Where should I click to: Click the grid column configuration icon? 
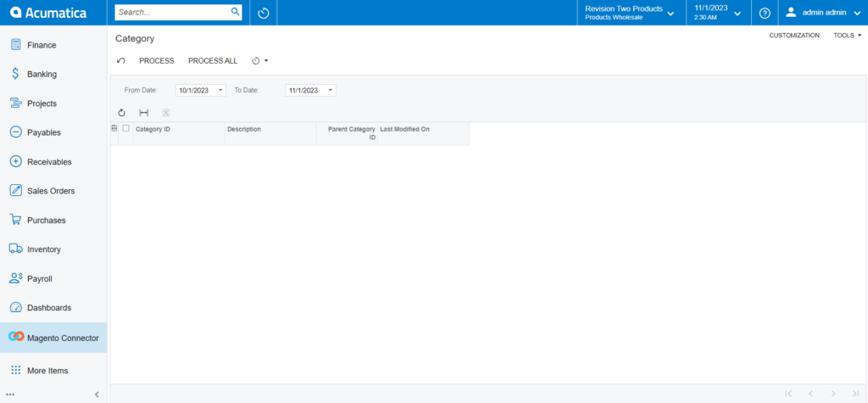click(x=114, y=128)
